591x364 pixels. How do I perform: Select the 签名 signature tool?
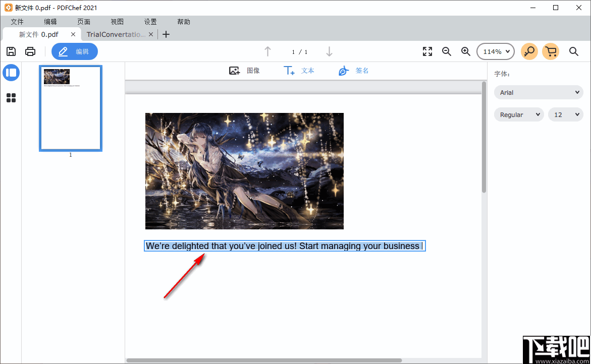(353, 71)
